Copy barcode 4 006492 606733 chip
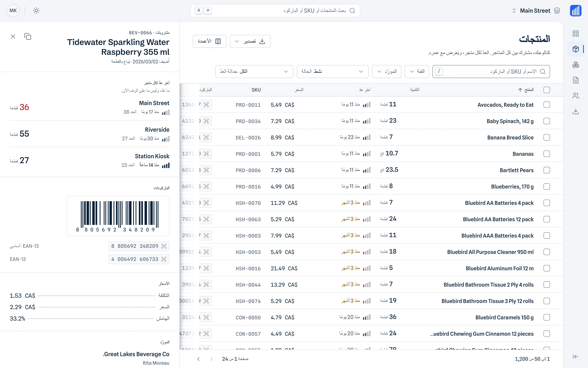Viewport: 588px width, 368px height. 139,259
